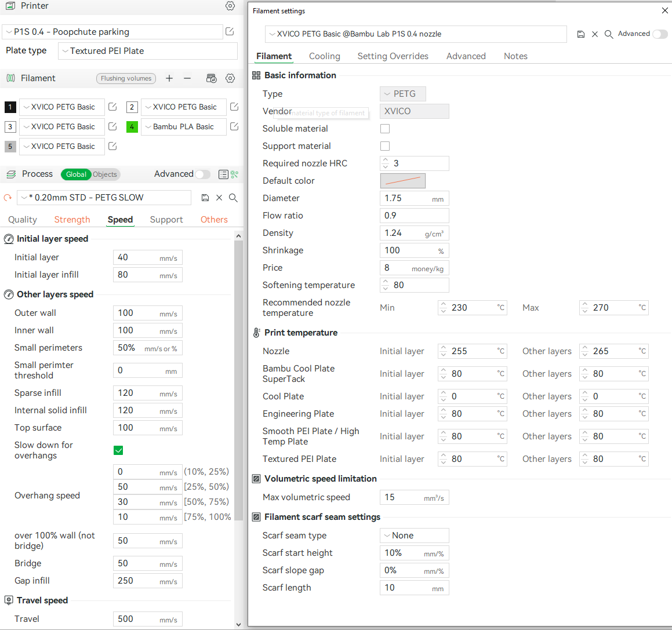672x630 pixels.
Task: Open the filament Type PETG dropdown
Action: 403,94
